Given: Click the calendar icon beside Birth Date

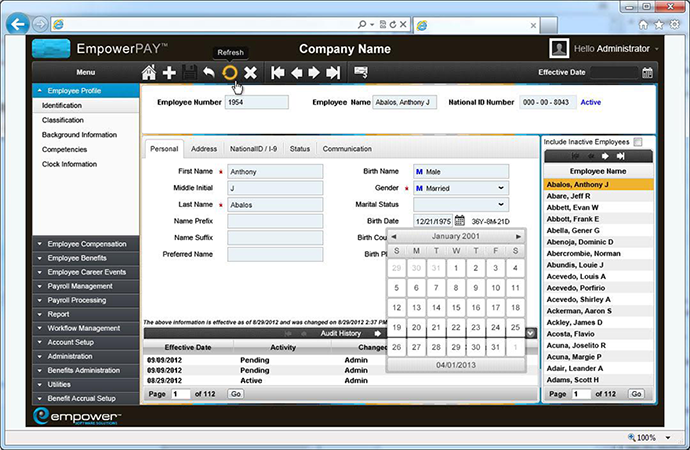Looking at the screenshot, I should click(x=460, y=221).
